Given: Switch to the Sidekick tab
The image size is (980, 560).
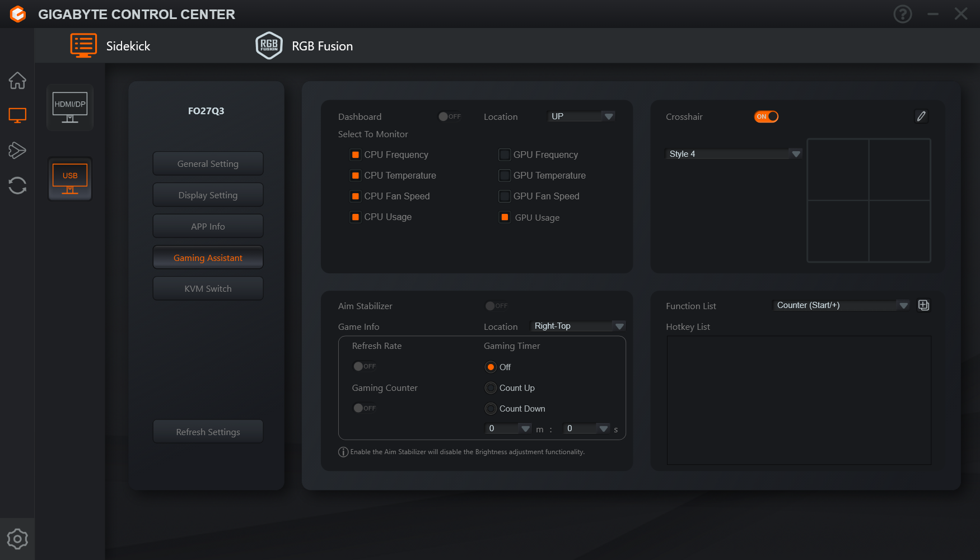Looking at the screenshot, I should [x=111, y=46].
